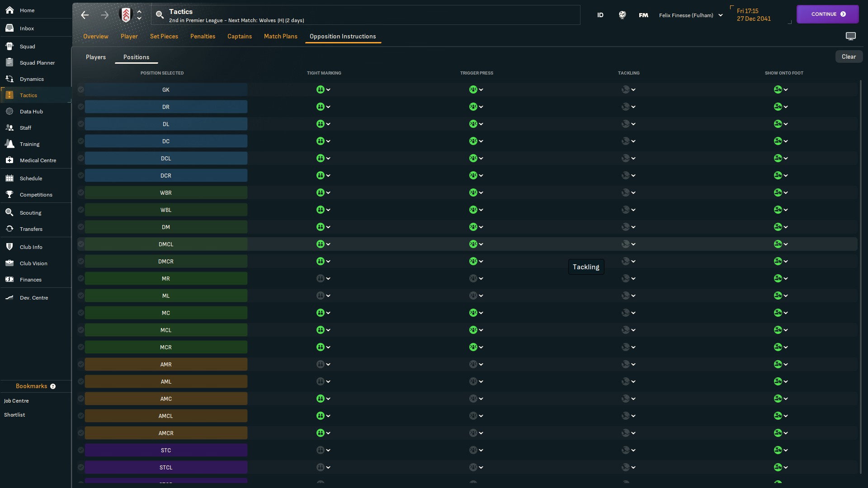The height and width of the screenshot is (488, 868).
Task: Switch to the Set Pieces tab
Action: (x=164, y=36)
